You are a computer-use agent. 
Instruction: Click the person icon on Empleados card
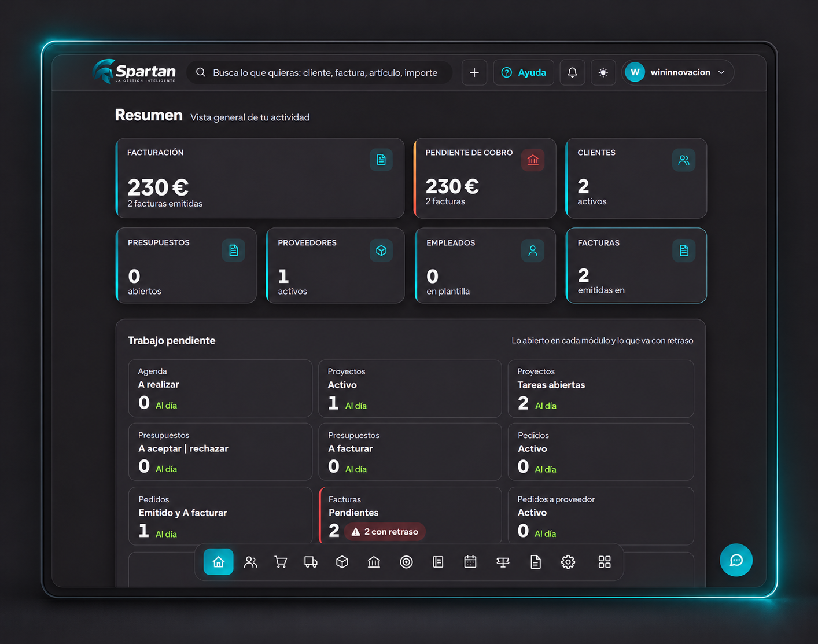533,251
